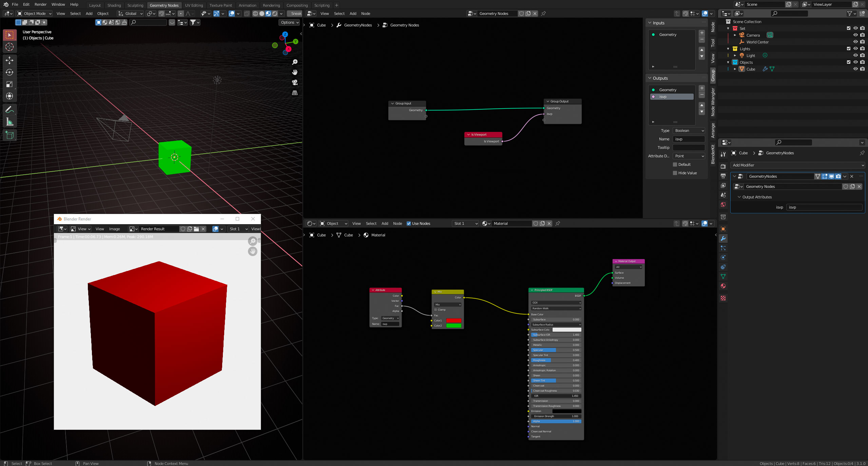The height and width of the screenshot is (466, 868).
Task: Open the Type Boolean dropdown
Action: (689, 131)
